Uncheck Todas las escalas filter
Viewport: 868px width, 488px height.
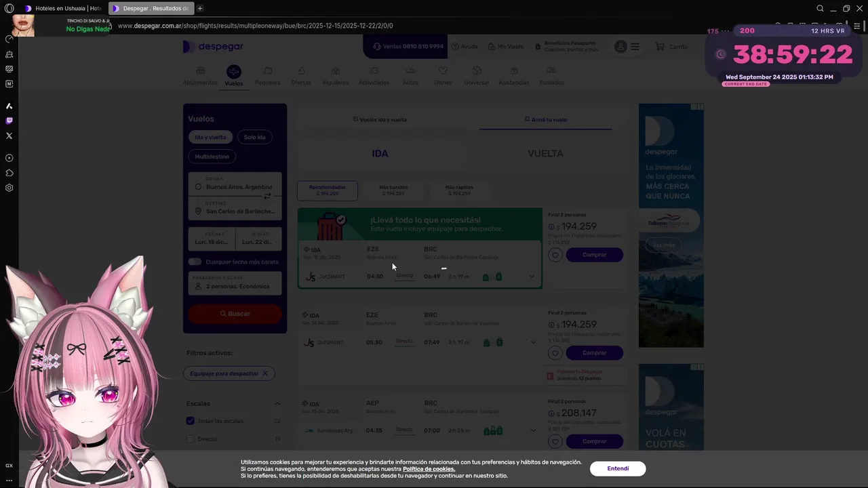click(191, 421)
